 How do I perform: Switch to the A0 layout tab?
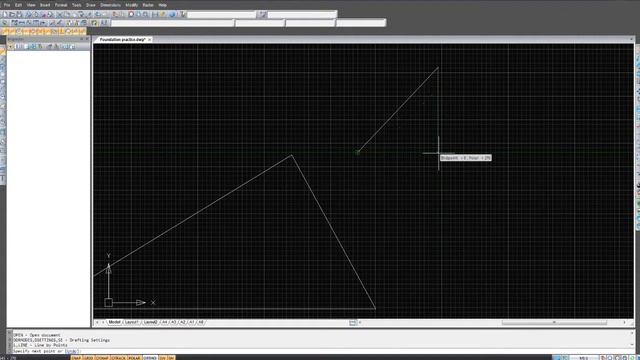200,322
